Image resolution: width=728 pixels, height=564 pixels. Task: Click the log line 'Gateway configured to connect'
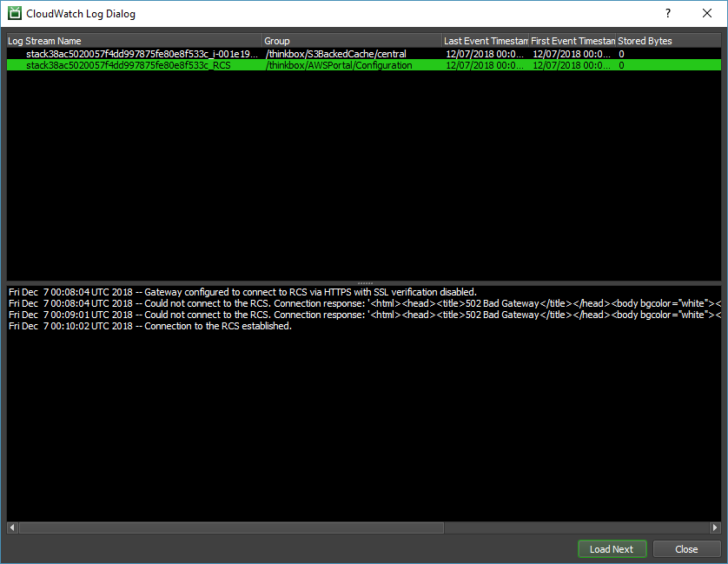pyautogui.click(x=243, y=292)
